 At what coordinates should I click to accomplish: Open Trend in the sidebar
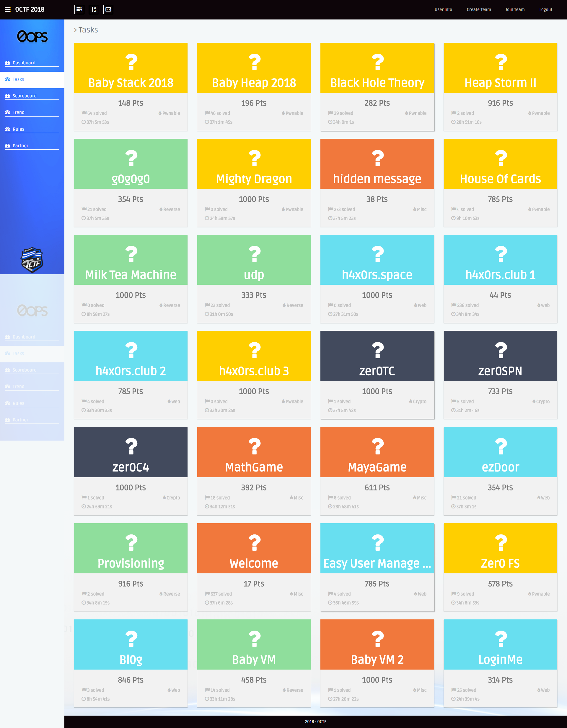[18, 112]
